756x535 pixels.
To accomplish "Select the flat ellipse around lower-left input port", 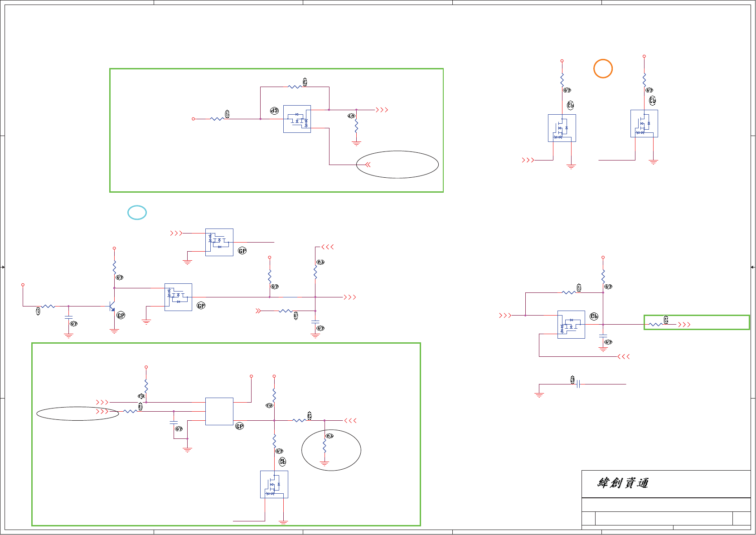I will pyautogui.click(x=78, y=413).
